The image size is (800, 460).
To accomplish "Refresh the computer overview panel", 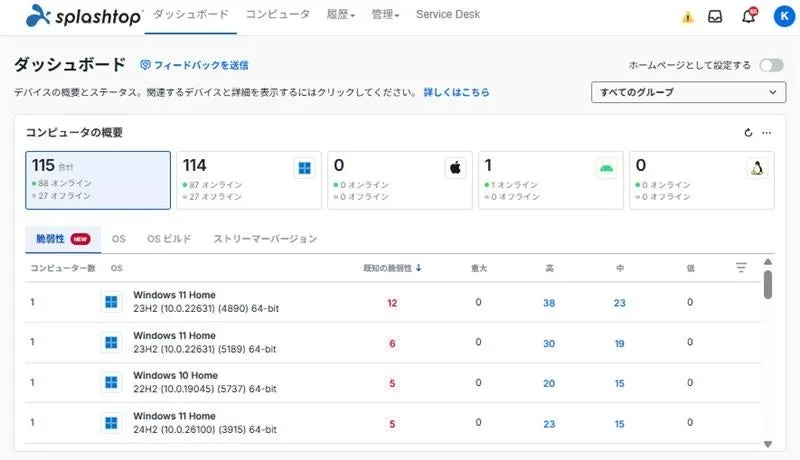I will coord(748,132).
